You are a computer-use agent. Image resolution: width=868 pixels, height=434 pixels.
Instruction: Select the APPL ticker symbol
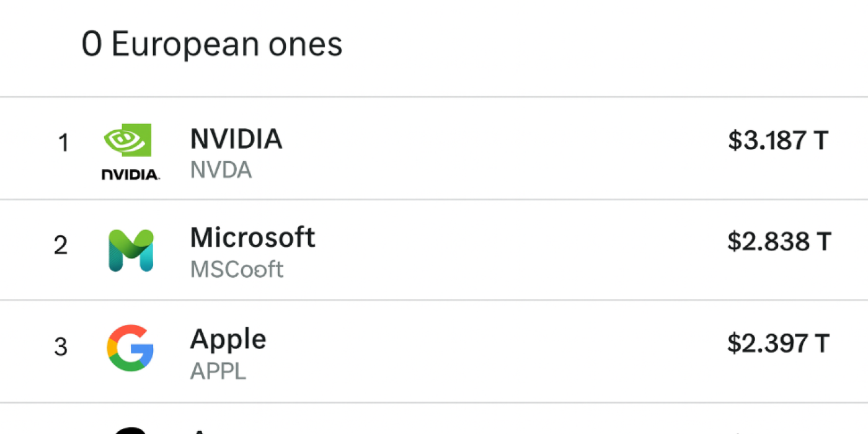pyautogui.click(x=218, y=371)
